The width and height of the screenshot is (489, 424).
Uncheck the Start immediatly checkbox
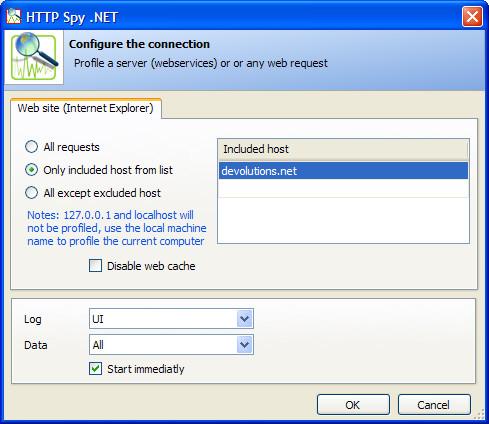(x=95, y=369)
